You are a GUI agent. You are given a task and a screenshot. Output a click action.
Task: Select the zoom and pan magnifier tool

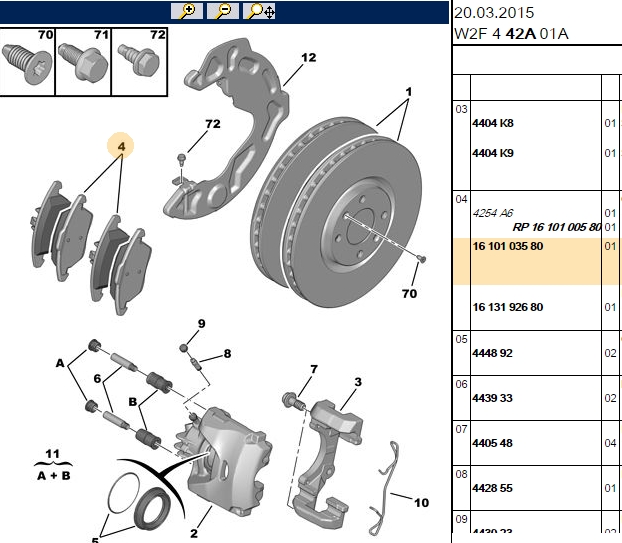point(259,11)
